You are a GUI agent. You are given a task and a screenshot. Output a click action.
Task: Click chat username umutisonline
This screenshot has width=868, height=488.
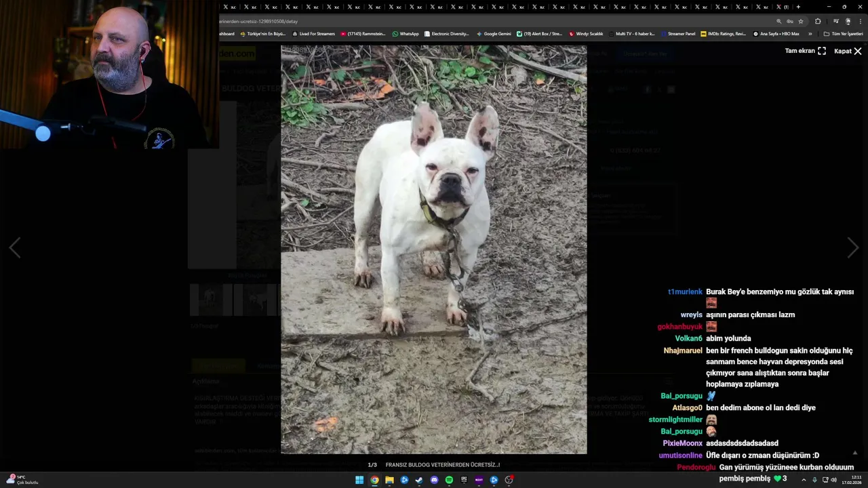[x=681, y=455]
